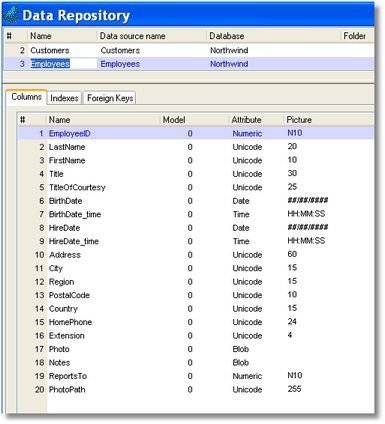The width and height of the screenshot is (385, 424).
Task: Open the Indexes tab
Action: (64, 98)
